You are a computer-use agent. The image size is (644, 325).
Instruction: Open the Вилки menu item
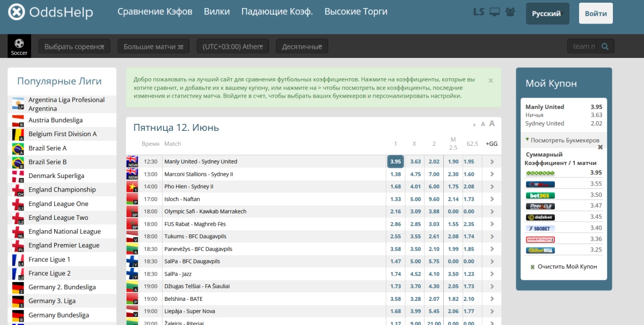[x=217, y=11]
